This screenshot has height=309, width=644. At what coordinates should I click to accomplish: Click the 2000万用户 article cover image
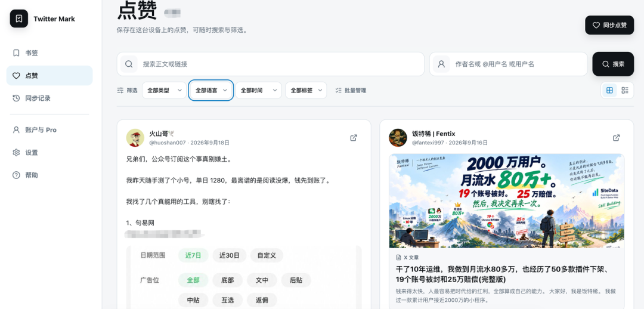pyautogui.click(x=506, y=201)
